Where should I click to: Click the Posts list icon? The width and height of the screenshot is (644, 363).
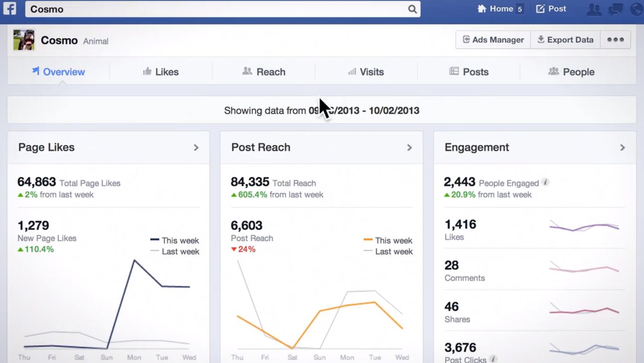tap(454, 71)
